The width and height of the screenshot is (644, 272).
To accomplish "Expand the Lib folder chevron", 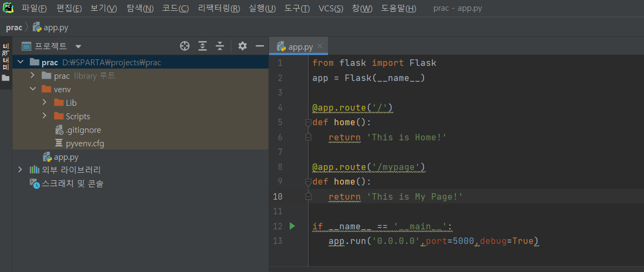I will point(44,103).
